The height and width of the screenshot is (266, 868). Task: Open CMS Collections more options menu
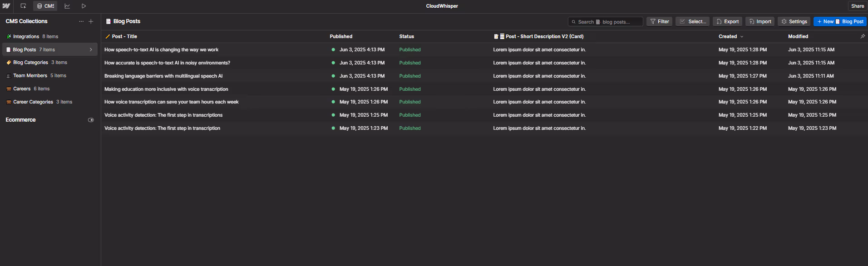click(81, 21)
